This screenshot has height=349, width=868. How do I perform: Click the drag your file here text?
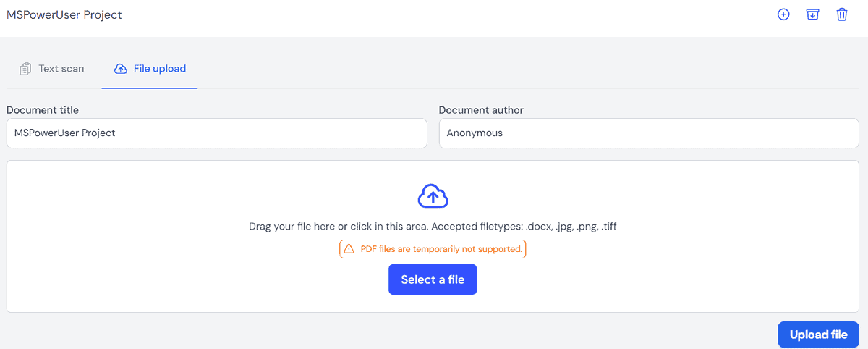304,227
